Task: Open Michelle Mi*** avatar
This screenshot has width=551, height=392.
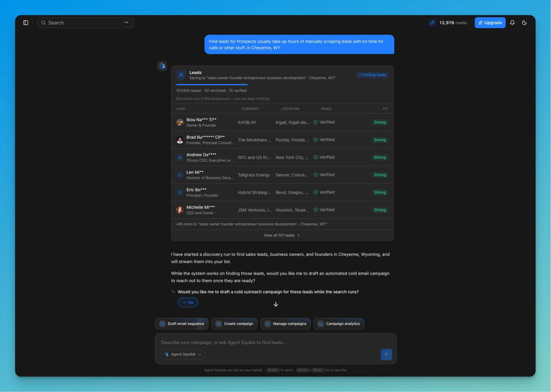Action: (x=180, y=210)
